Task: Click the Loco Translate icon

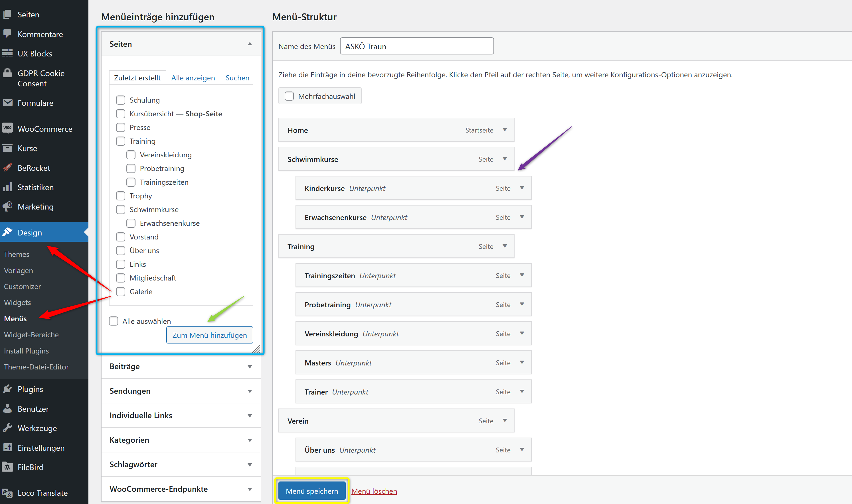Action: 7,493
